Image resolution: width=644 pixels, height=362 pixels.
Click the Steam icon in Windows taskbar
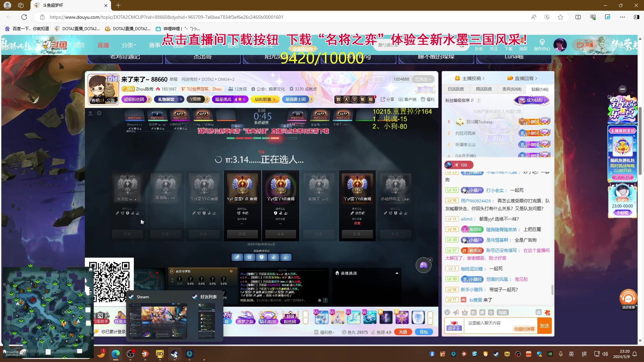[x=174, y=354]
